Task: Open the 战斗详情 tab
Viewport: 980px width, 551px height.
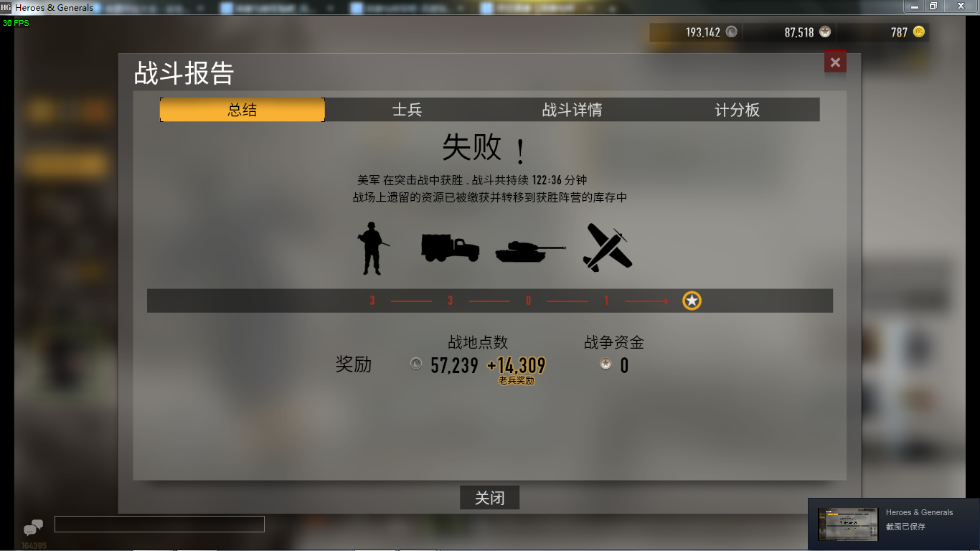Action: click(x=572, y=110)
